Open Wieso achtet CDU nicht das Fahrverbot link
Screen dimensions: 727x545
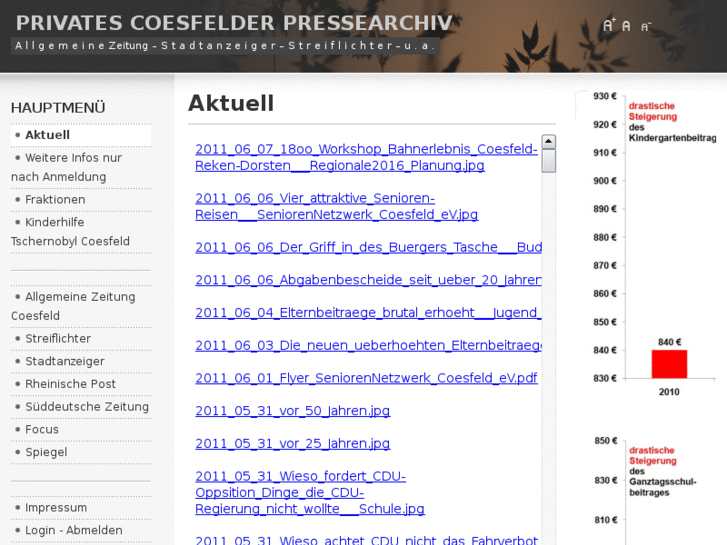click(366, 540)
